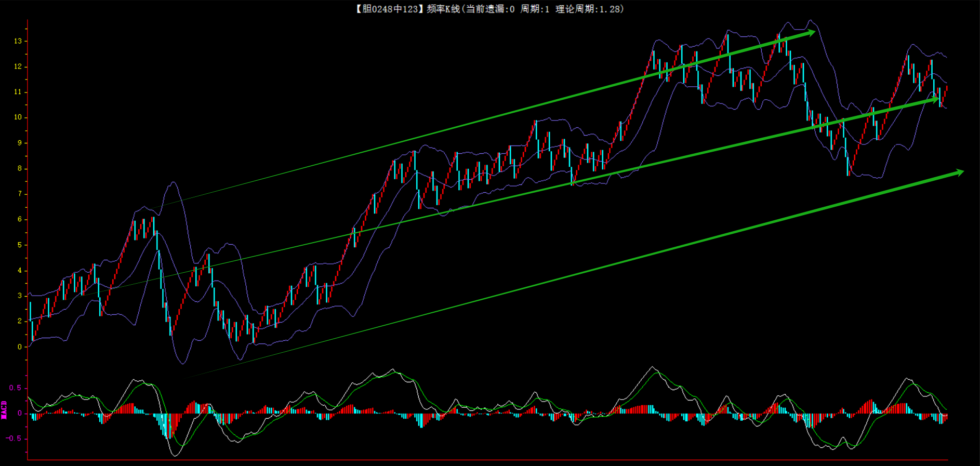980x466 pixels.
Task: Click the 7 label on the price axis
Action: 20,194
